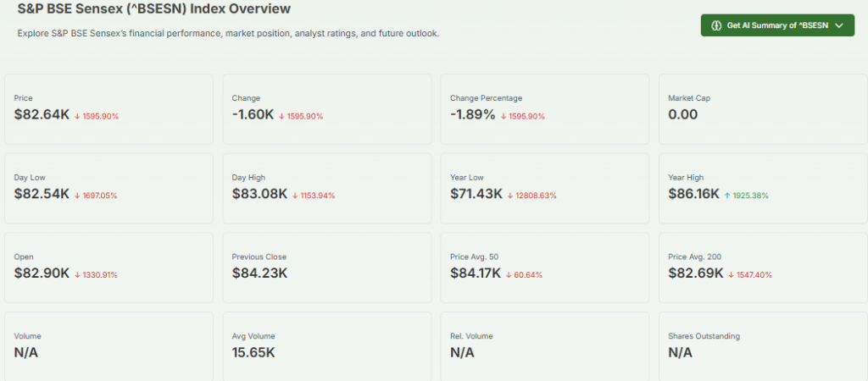Viewport: 868px width, 381px height.
Task: Click the Shares Outstanding card
Action: tap(761, 347)
